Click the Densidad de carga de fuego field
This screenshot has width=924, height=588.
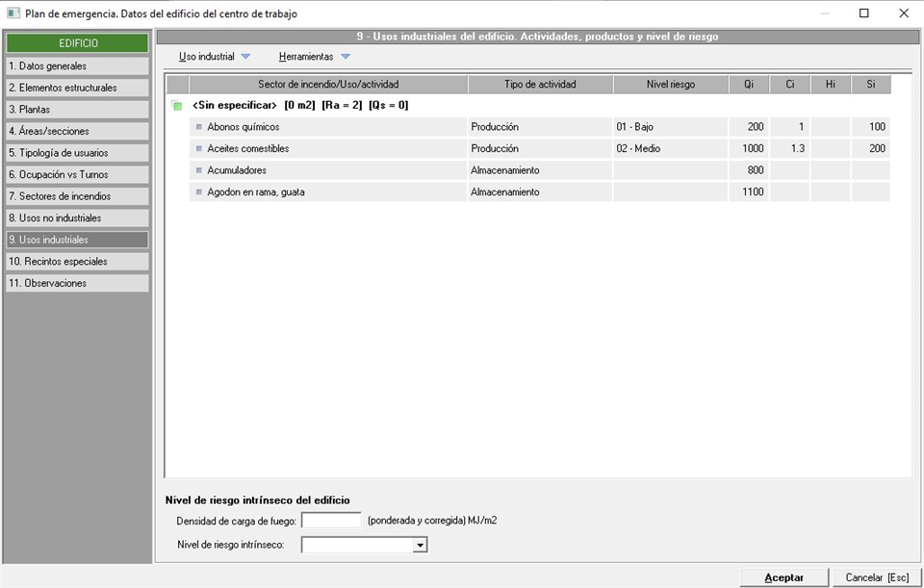coord(331,521)
